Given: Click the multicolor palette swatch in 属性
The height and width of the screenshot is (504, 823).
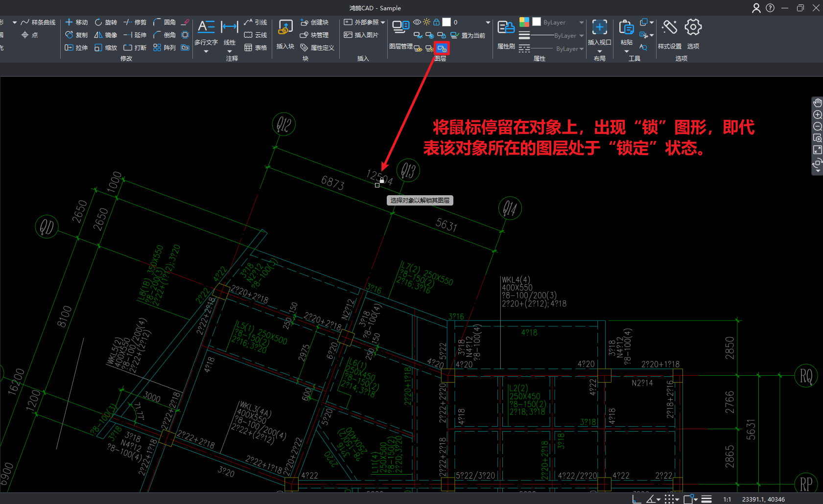Looking at the screenshot, I should click(x=524, y=22).
